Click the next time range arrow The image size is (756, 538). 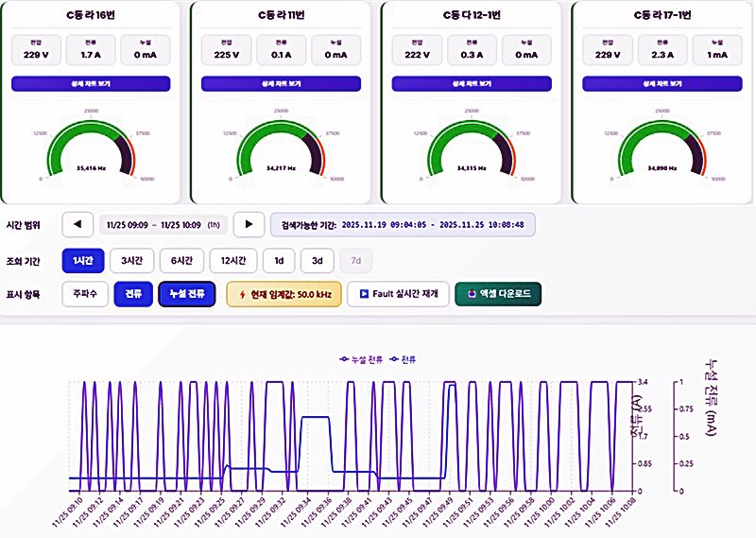click(248, 224)
